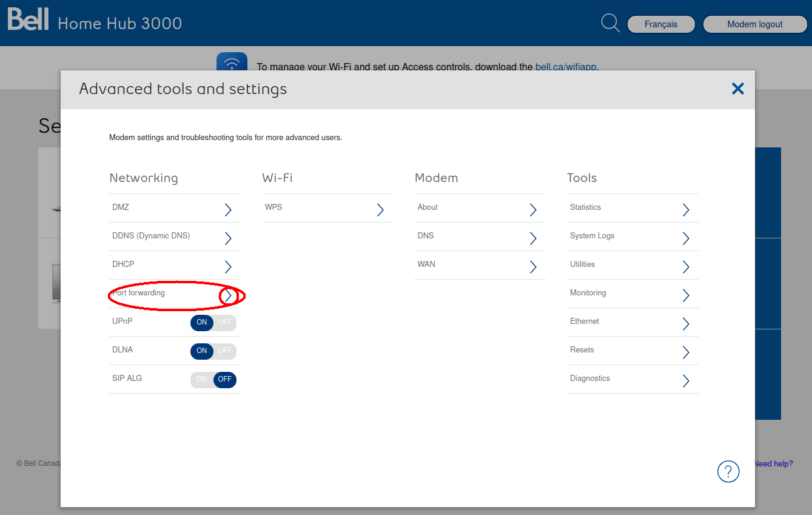This screenshot has width=812, height=515.
Task: Open System Logs chevron
Action: 686,238
